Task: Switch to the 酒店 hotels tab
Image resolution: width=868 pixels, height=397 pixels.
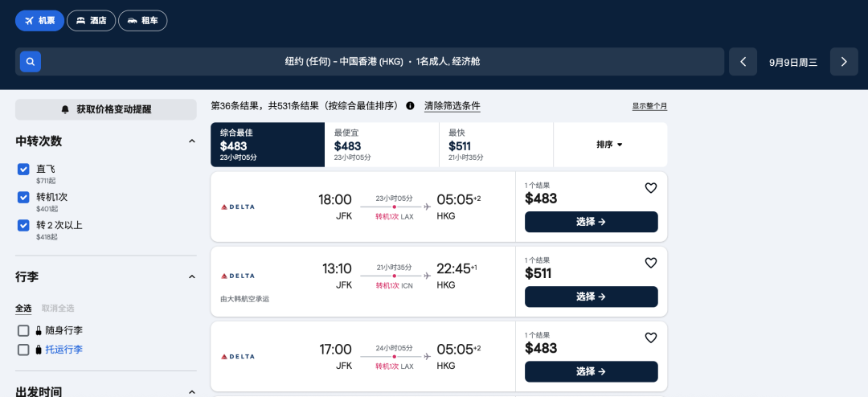Action: click(92, 21)
